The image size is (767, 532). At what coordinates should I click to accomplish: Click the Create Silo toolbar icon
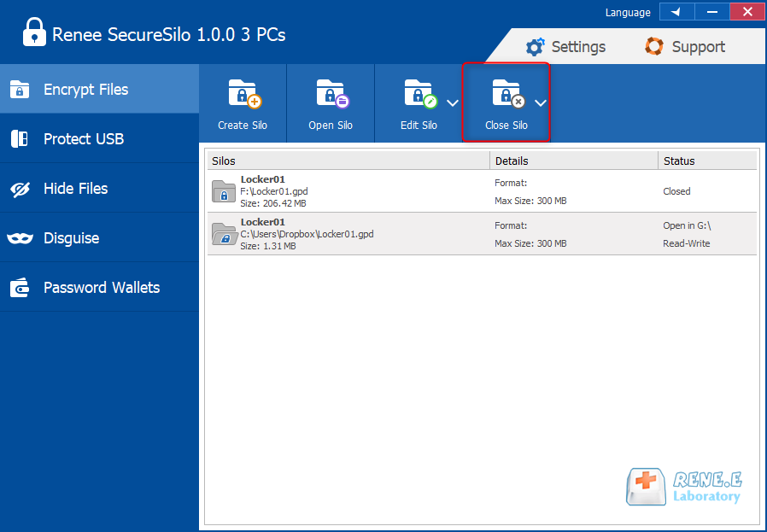(243, 94)
